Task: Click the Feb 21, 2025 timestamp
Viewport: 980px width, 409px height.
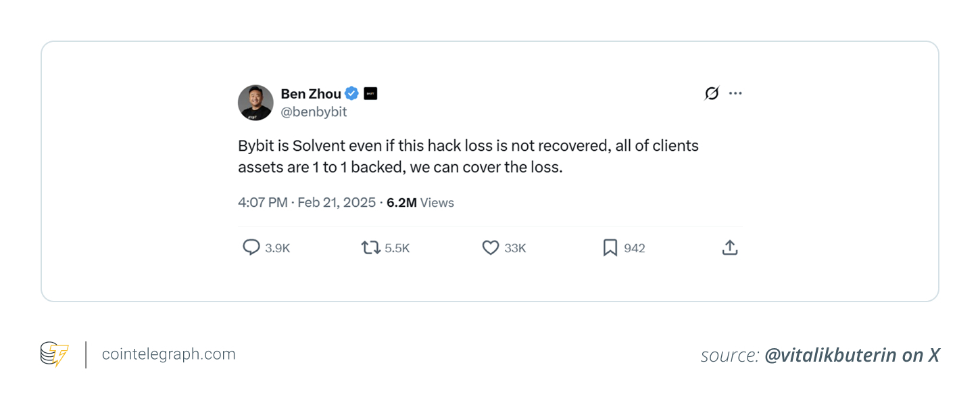Action: point(337,202)
